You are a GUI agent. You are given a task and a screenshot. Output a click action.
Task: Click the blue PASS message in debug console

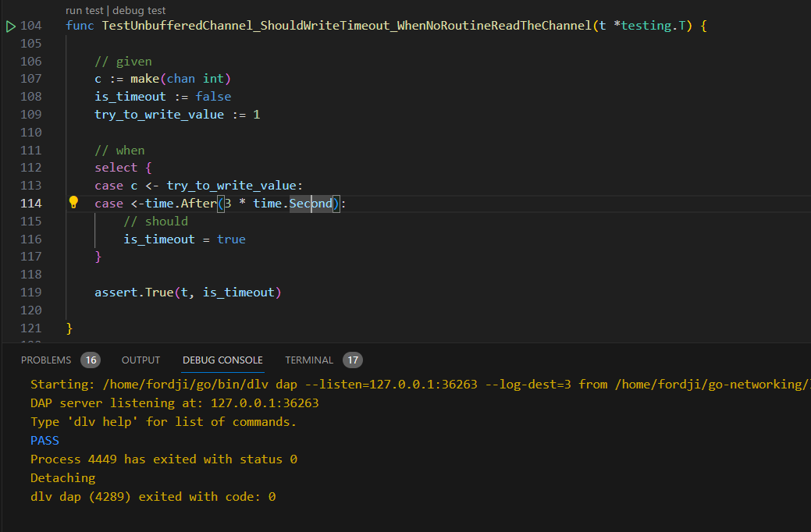tap(44, 441)
